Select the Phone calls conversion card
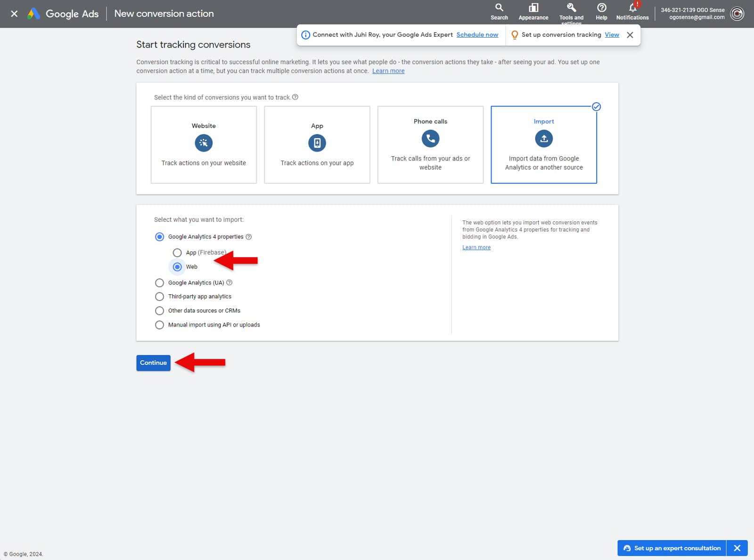Screen dimensions: 754x560 [430, 144]
